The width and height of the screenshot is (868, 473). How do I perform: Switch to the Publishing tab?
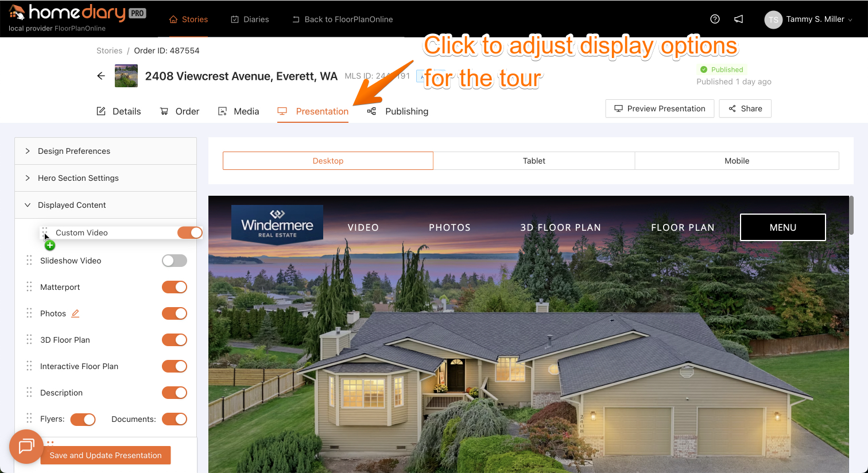398,111
